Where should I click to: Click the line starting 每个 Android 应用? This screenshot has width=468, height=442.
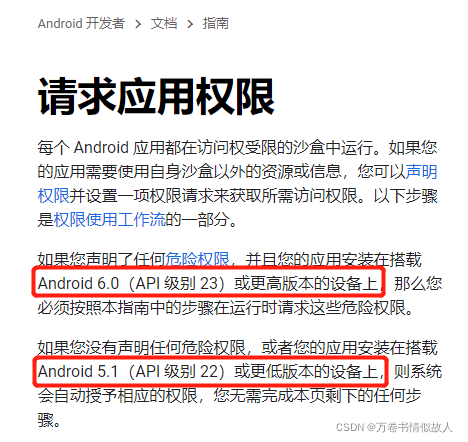point(237,147)
